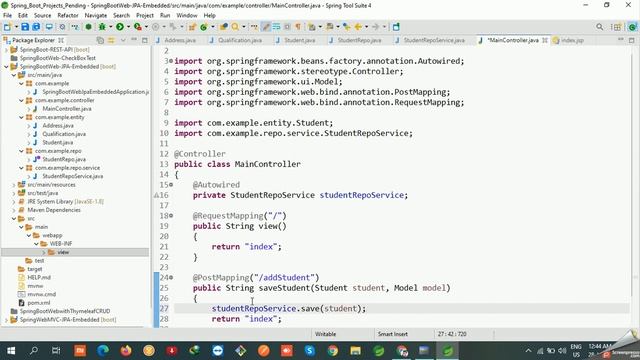This screenshot has height=360, width=640.
Task: Toggle Link with Editor in Package Explorer
Action: coord(111,40)
